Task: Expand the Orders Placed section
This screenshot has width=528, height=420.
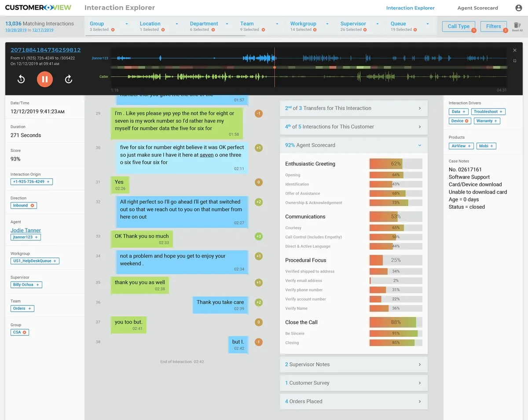Action: coord(354,402)
